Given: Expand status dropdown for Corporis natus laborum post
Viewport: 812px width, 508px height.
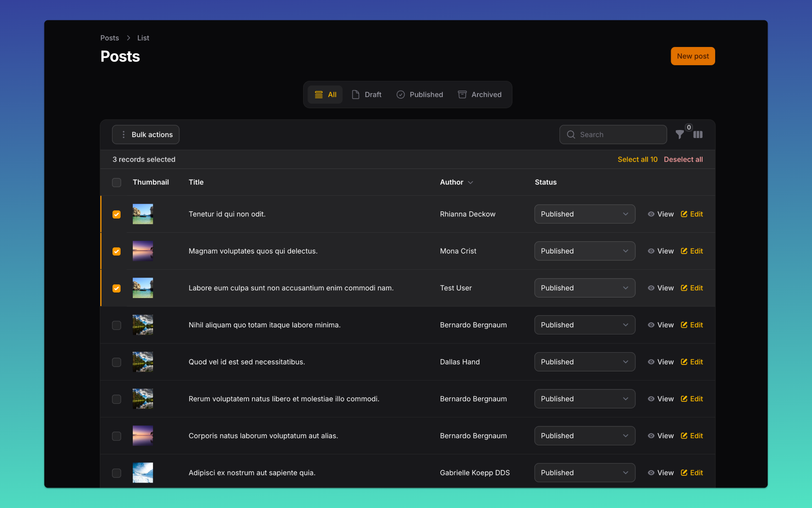Looking at the screenshot, I should coord(584,436).
